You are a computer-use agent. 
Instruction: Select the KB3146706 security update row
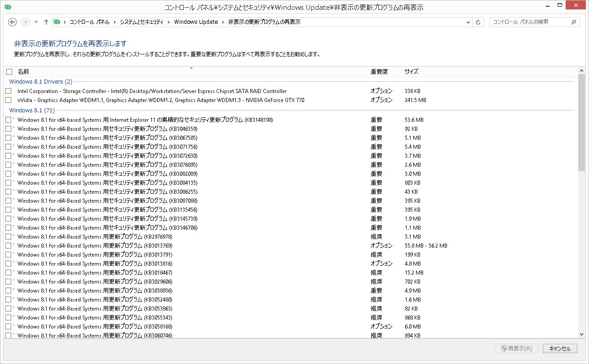point(289,228)
